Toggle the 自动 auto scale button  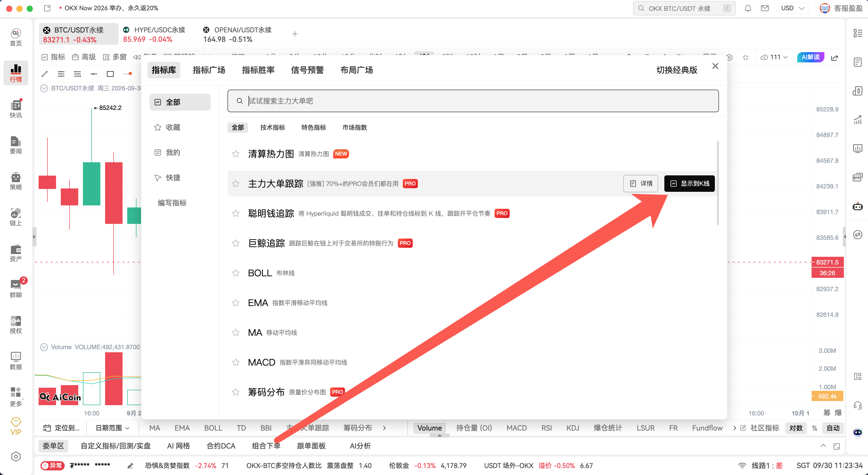[x=833, y=428]
